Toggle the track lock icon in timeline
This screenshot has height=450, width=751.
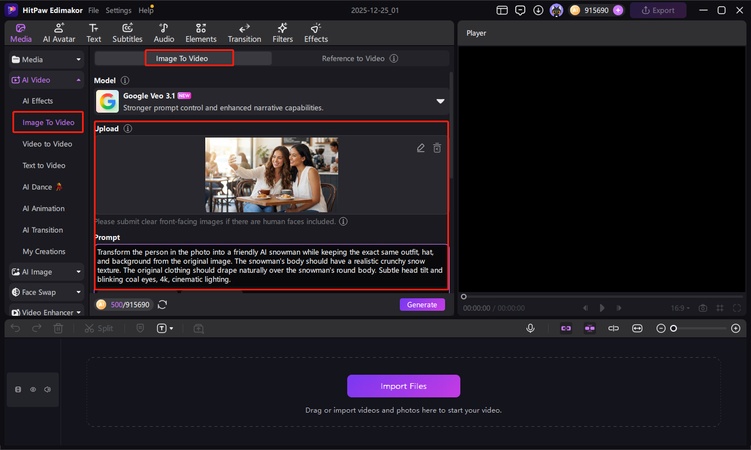(x=17, y=389)
